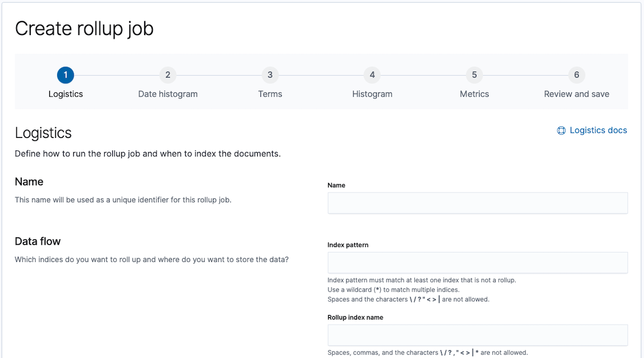Go to the Date histogram step label
The height and width of the screenshot is (358, 644).
168,94
